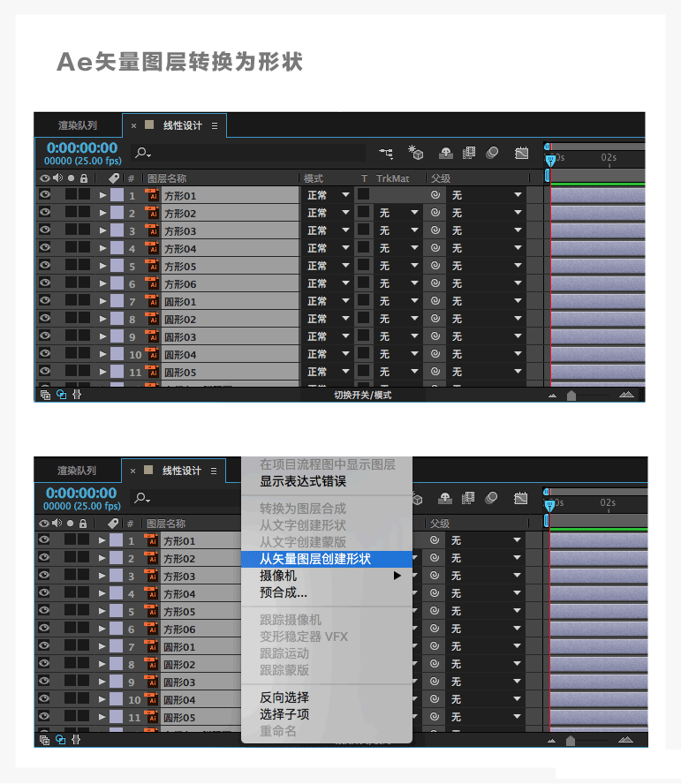Hide layer 方形06 via eye in bottom panel
Image resolution: width=681 pixels, height=784 pixels.
(44, 628)
